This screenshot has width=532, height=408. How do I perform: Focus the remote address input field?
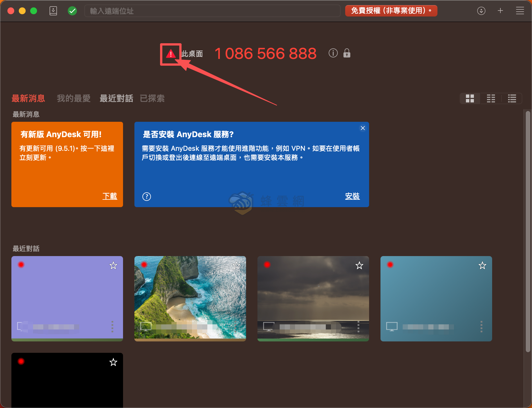tap(212, 11)
